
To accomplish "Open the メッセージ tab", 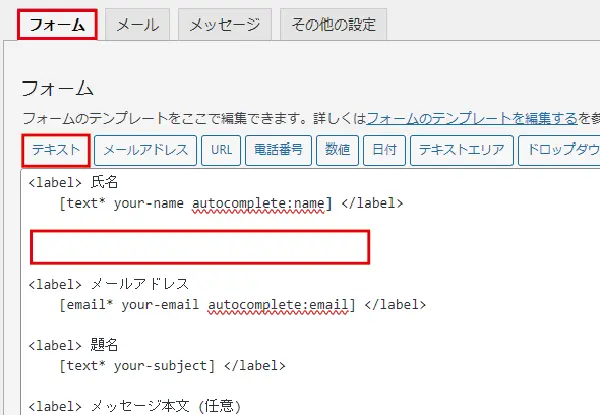I will 225,24.
